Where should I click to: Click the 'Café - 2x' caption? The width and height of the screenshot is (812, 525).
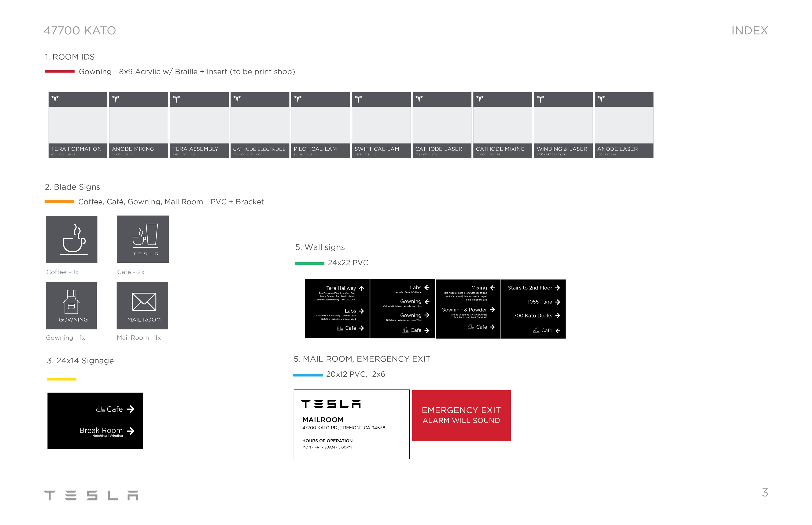click(x=131, y=272)
